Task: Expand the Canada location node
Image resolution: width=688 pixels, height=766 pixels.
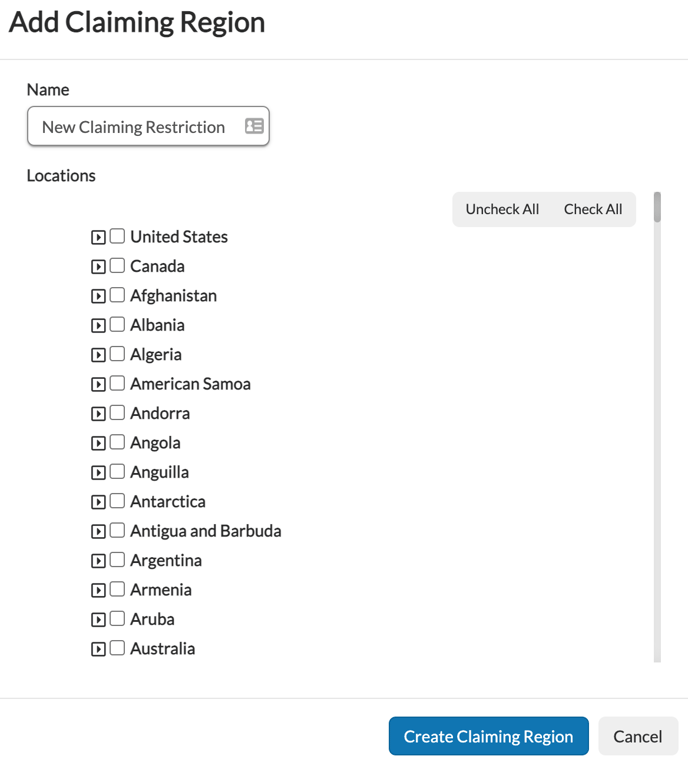Action: tap(98, 267)
